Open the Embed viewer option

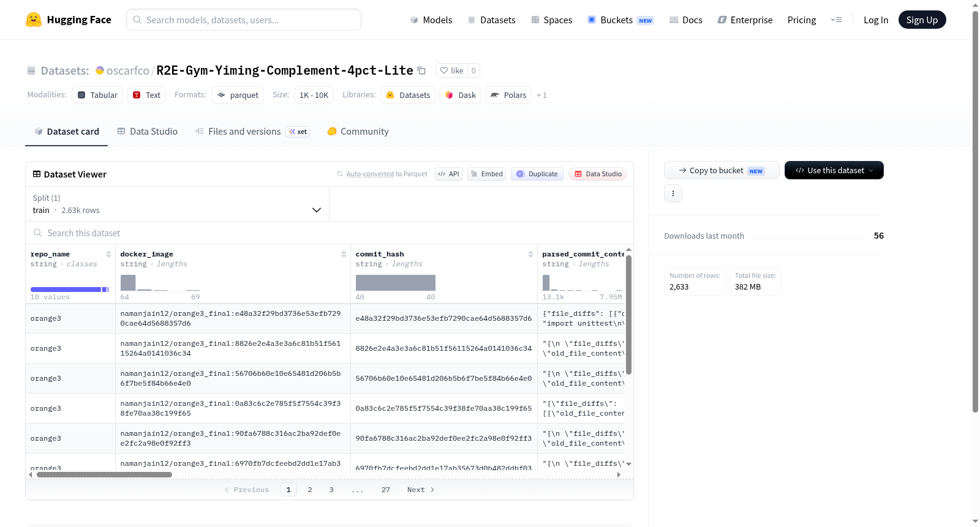486,174
